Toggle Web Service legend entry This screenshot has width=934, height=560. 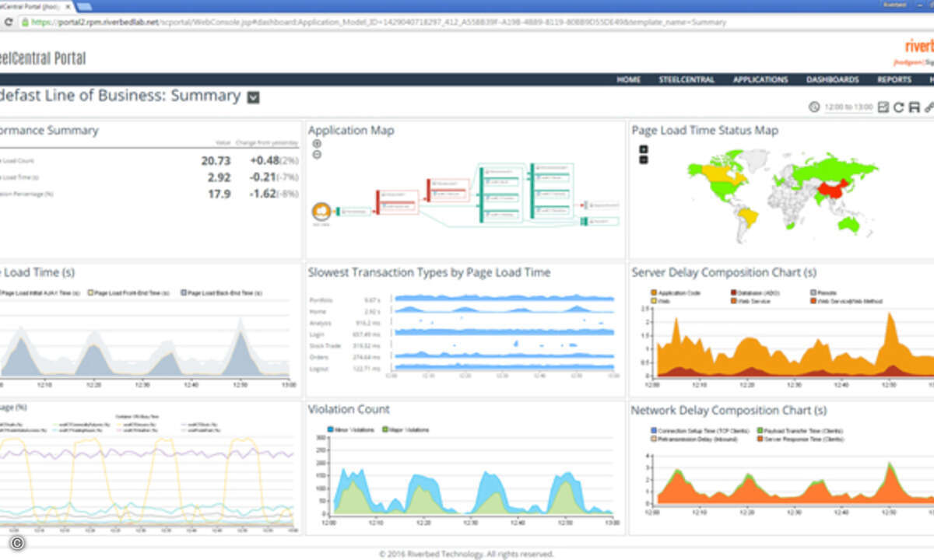tap(750, 300)
